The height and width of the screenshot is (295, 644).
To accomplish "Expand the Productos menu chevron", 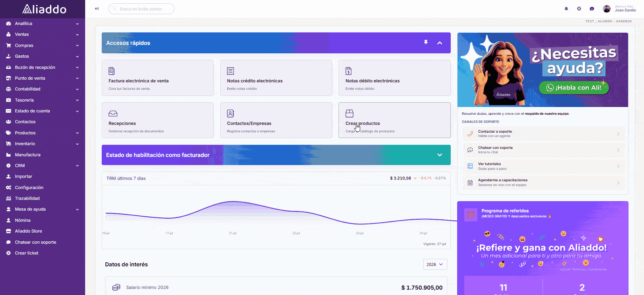I will (77, 133).
